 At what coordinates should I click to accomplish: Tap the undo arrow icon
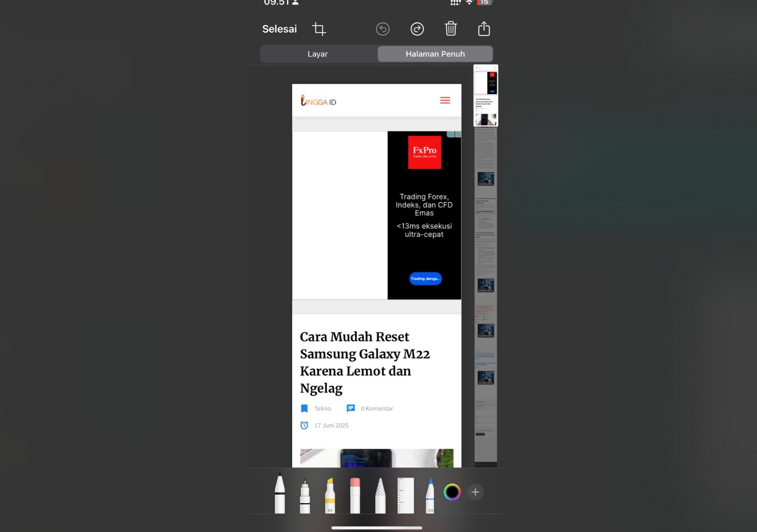(x=383, y=29)
